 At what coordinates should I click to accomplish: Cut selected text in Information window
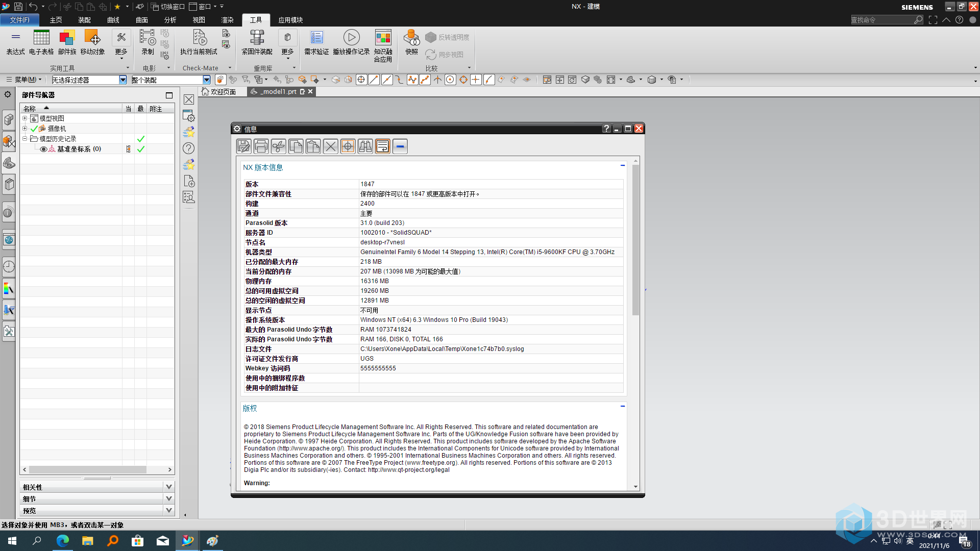point(278,146)
